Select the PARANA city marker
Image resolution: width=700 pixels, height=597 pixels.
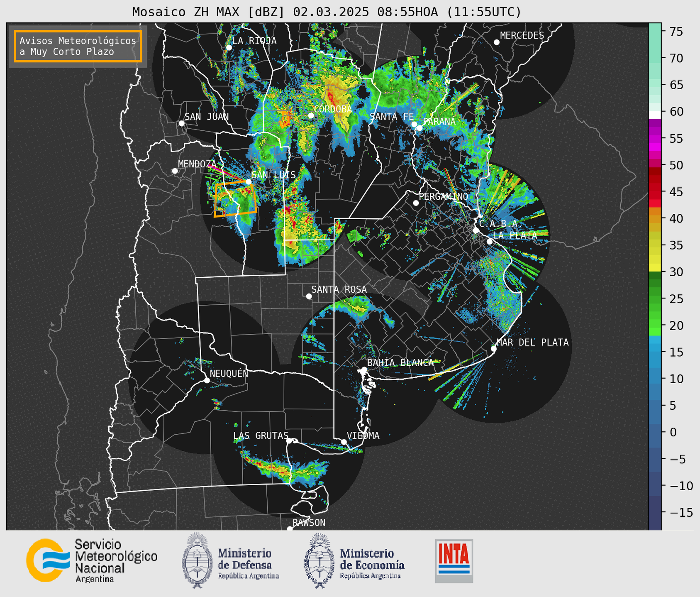[420, 128]
